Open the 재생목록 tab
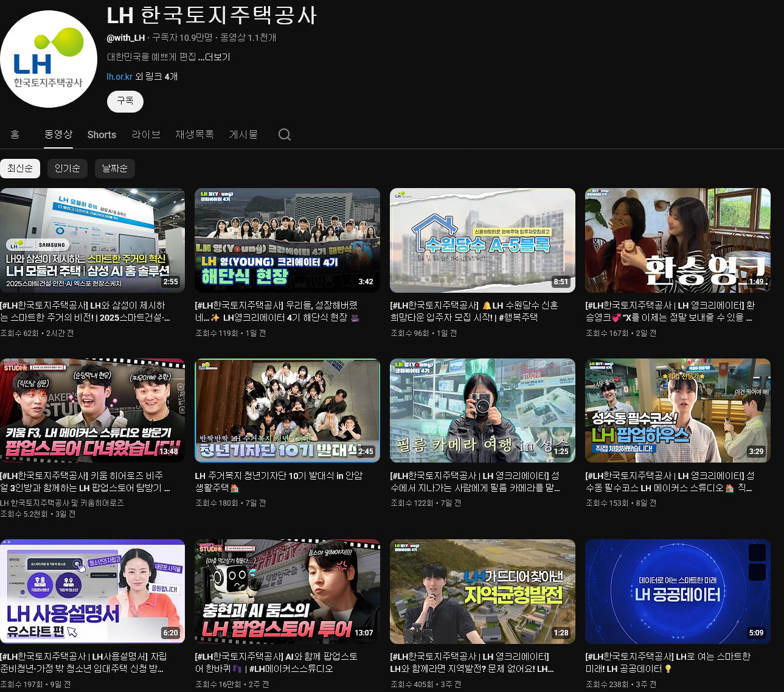The width and height of the screenshot is (784, 692). tap(195, 135)
